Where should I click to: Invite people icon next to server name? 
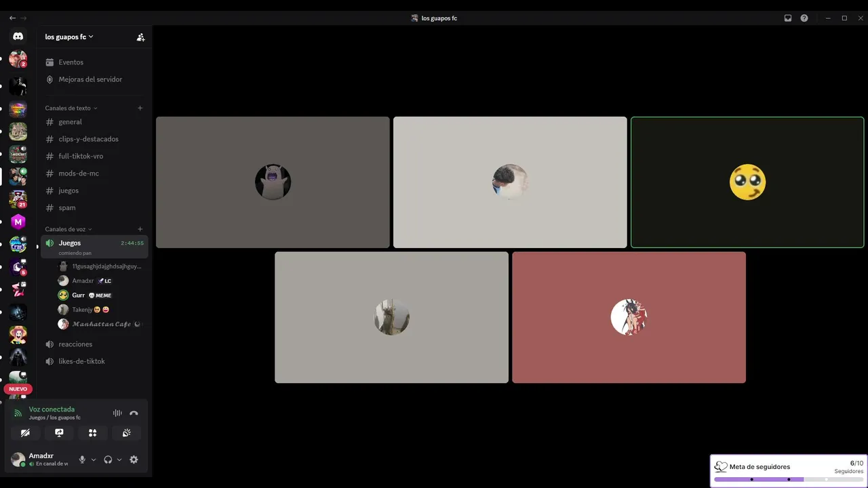pos(140,37)
